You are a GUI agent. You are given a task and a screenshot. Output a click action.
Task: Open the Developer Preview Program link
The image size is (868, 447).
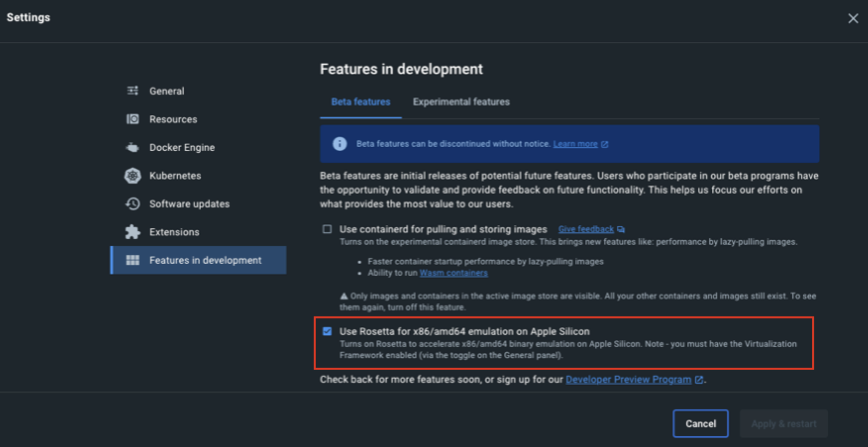(x=629, y=379)
